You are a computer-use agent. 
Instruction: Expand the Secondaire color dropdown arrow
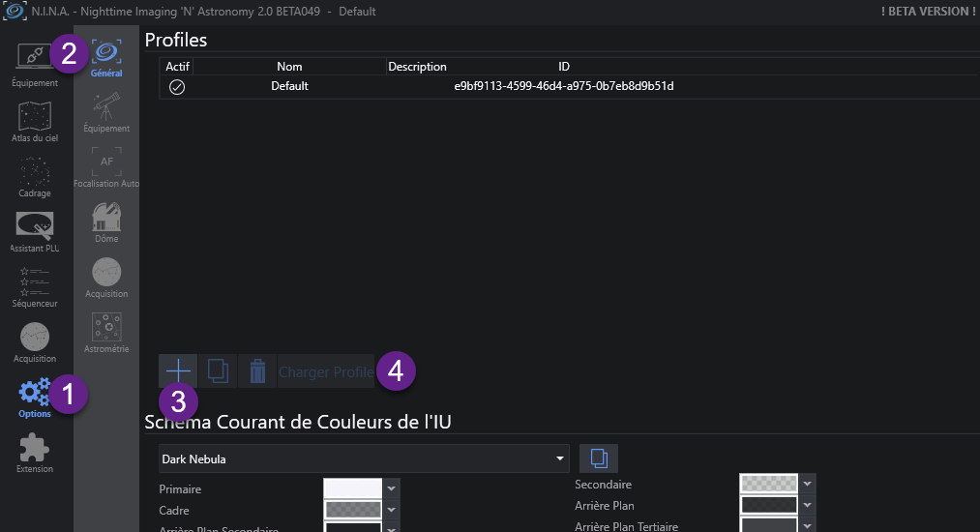[808, 484]
